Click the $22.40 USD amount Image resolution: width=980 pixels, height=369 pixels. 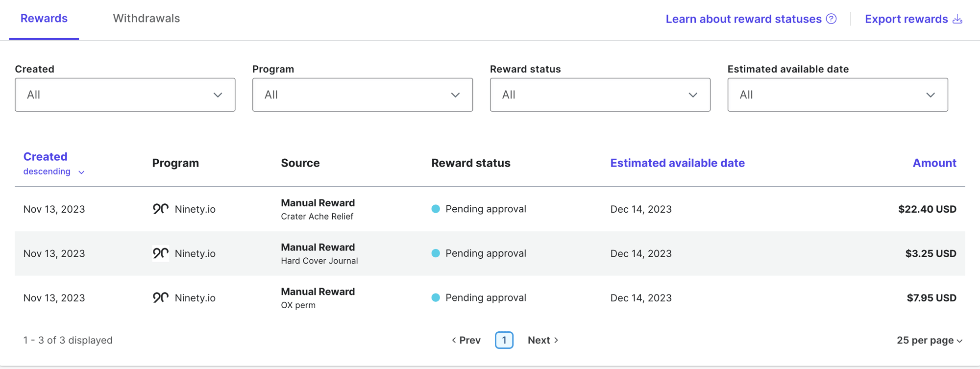coord(927,209)
